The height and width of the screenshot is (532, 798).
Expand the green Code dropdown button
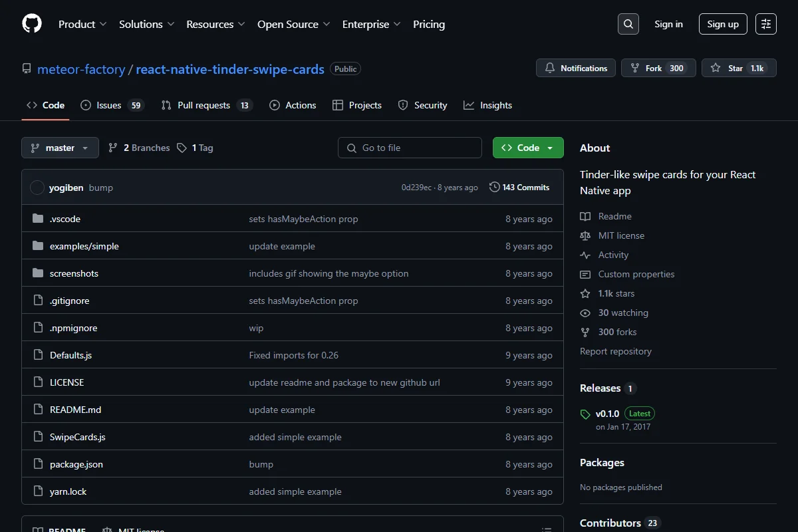coord(528,148)
